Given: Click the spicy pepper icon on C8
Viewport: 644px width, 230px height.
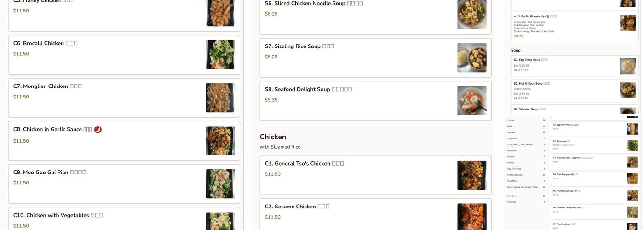Looking at the screenshot, I should 98,130.
